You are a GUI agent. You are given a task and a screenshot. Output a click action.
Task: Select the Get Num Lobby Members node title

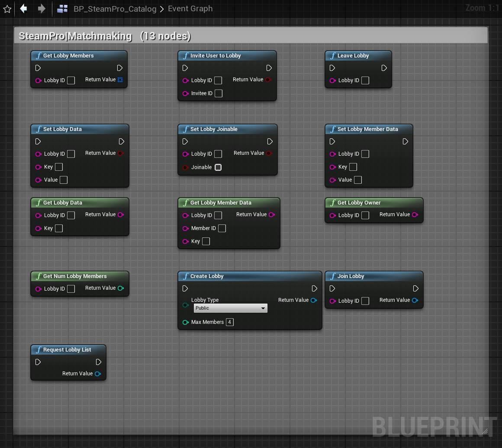pos(75,276)
